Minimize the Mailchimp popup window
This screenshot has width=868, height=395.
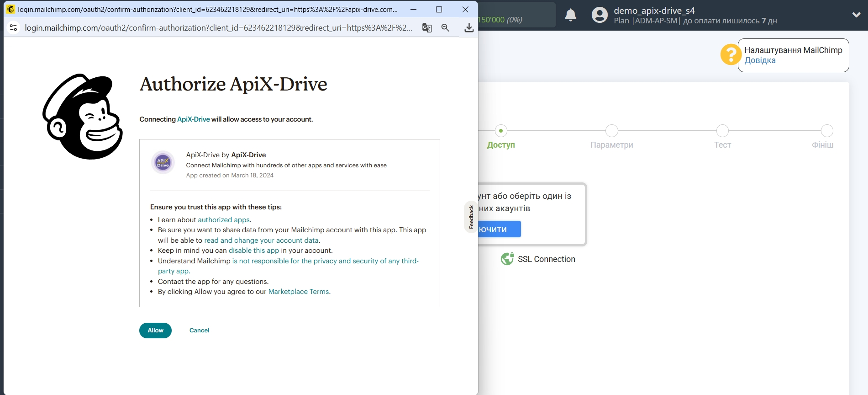[x=413, y=9]
